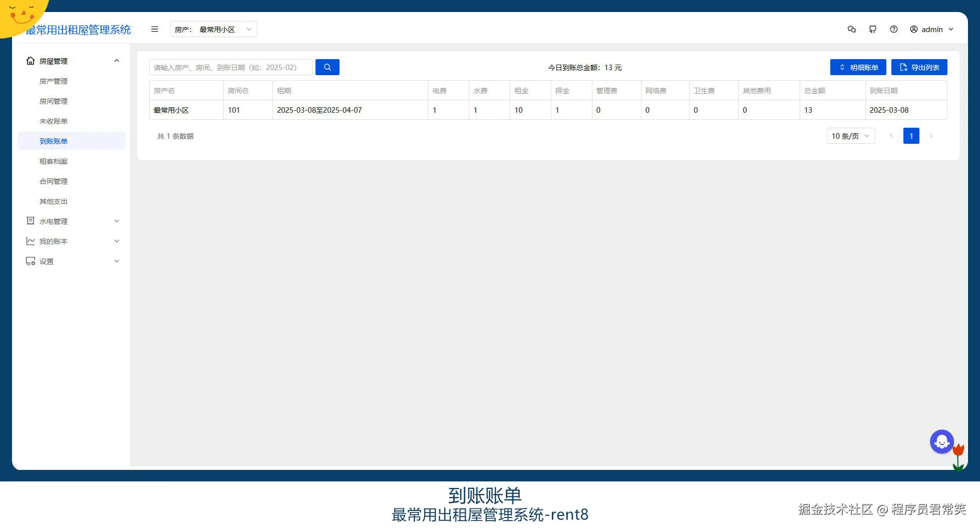Open the help question mark icon
This screenshot has height=530, width=980.
pos(894,29)
